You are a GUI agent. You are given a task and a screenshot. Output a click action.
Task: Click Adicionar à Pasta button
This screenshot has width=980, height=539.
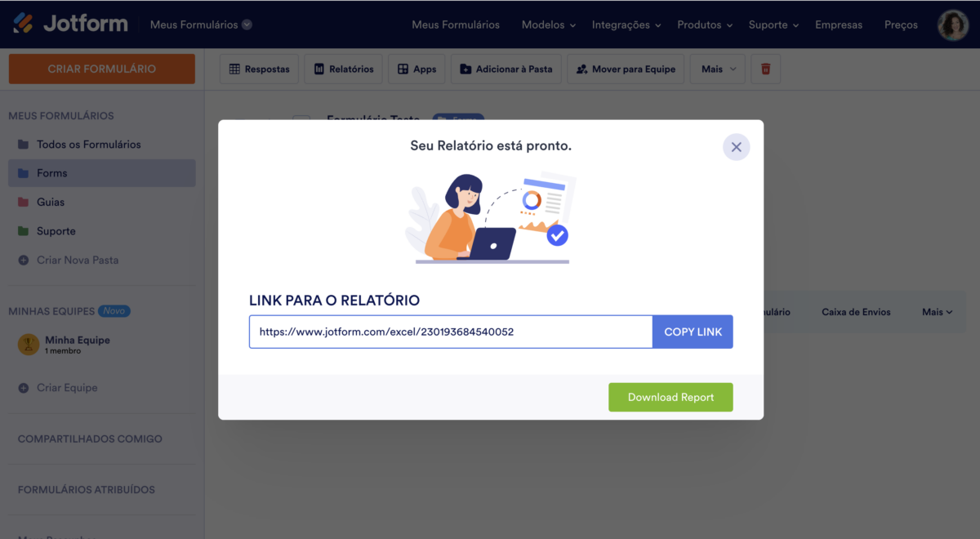(506, 69)
